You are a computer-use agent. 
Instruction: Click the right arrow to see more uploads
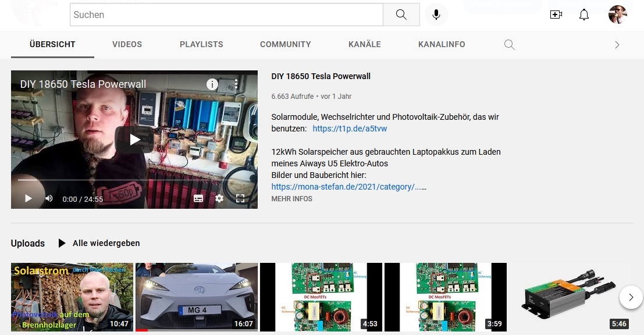coord(631,297)
